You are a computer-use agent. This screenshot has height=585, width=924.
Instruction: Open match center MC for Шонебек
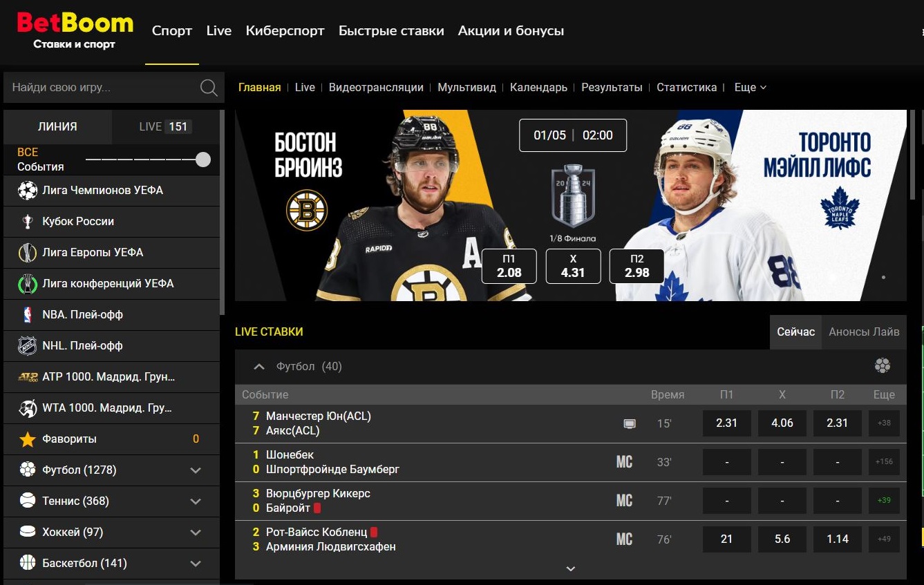624,462
